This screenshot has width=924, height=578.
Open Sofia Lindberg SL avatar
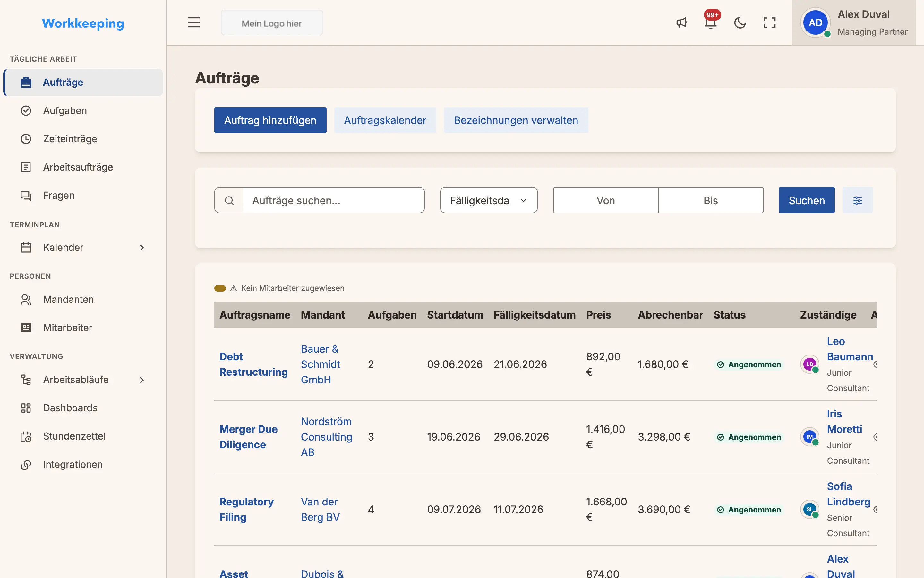[809, 509]
